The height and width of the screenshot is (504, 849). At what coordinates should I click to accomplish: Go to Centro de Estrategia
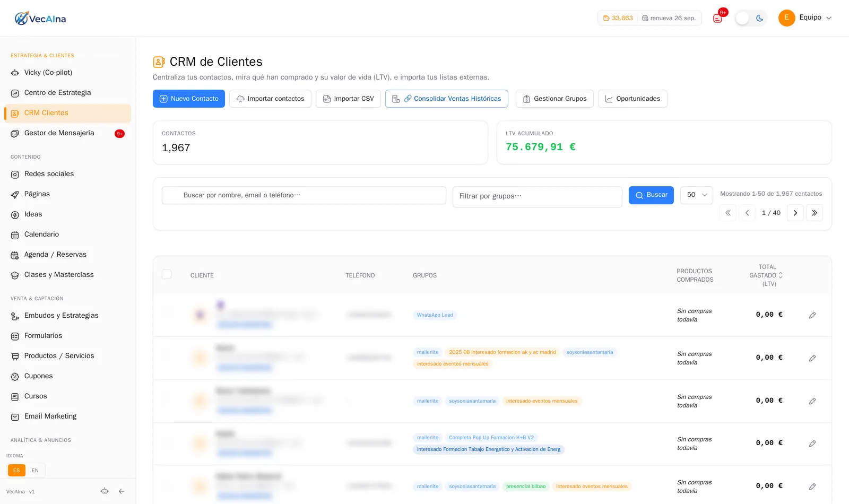pos(67,93)
